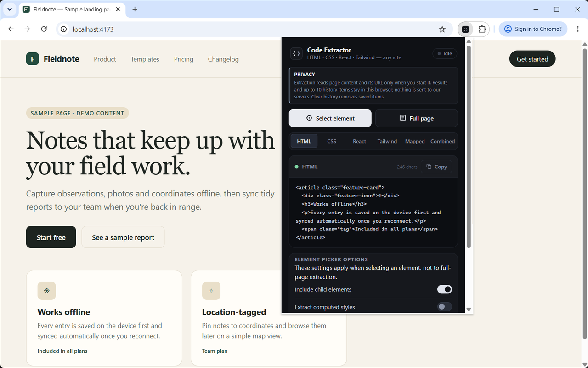
Task: Click the Select element button
Action: (x=330, y=118)
